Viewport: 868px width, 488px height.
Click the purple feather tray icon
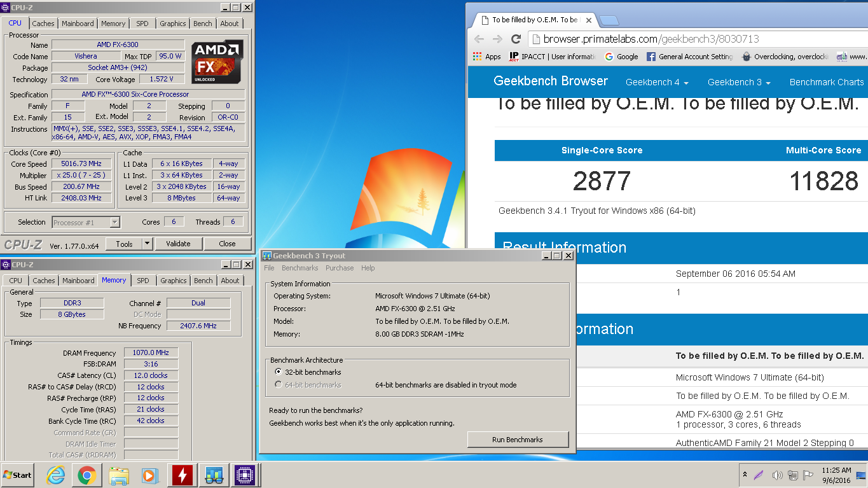click(x=759, y=475)
